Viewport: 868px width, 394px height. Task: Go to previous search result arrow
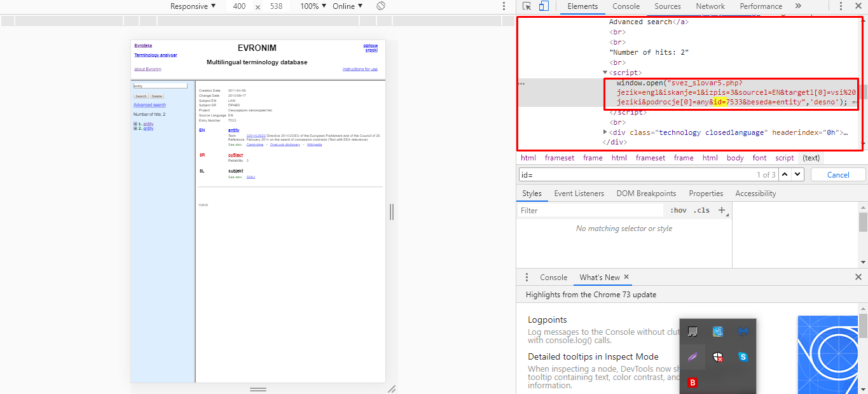(x=785, y=174)
